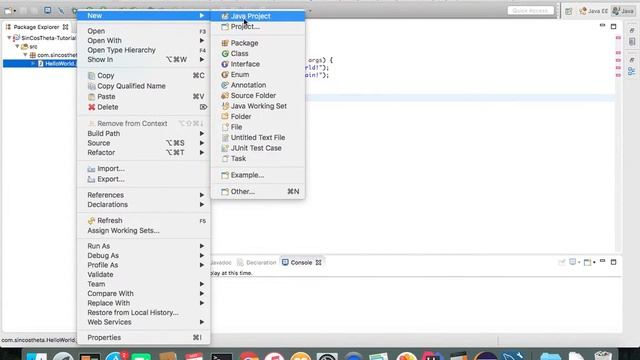Select HelloWorld file in Package Explorer

click(x=56, y=64)
